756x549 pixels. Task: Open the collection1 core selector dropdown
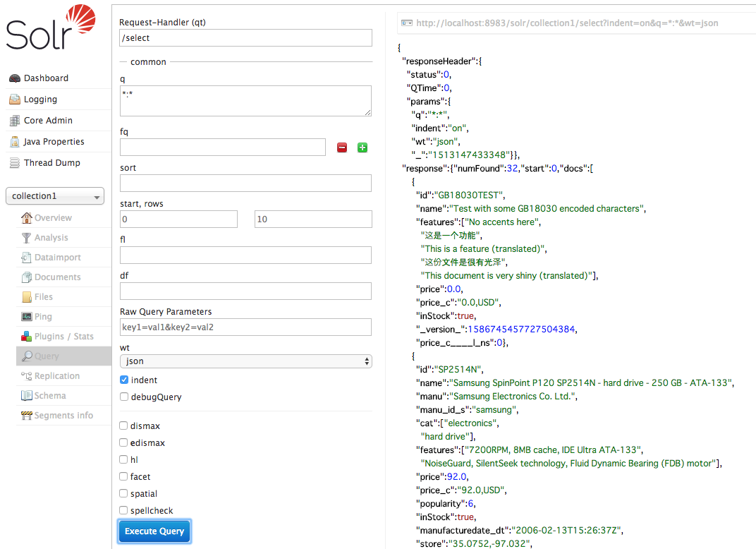click(54, 195)
